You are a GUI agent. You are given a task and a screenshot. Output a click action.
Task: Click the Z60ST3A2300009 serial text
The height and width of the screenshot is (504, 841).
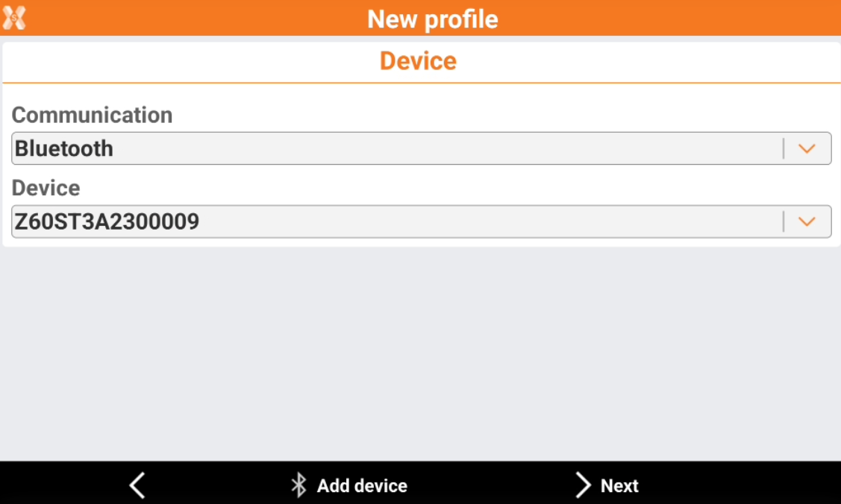tap(107, 221)
